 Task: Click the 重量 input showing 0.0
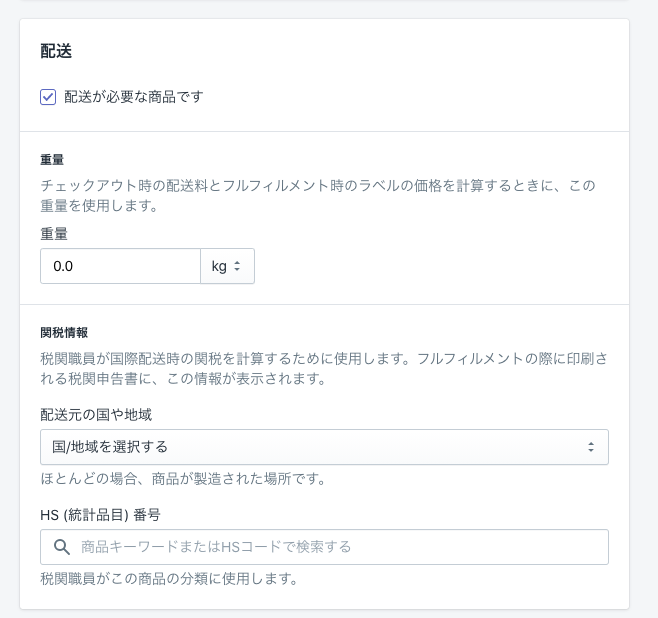(x=120, y=266)
